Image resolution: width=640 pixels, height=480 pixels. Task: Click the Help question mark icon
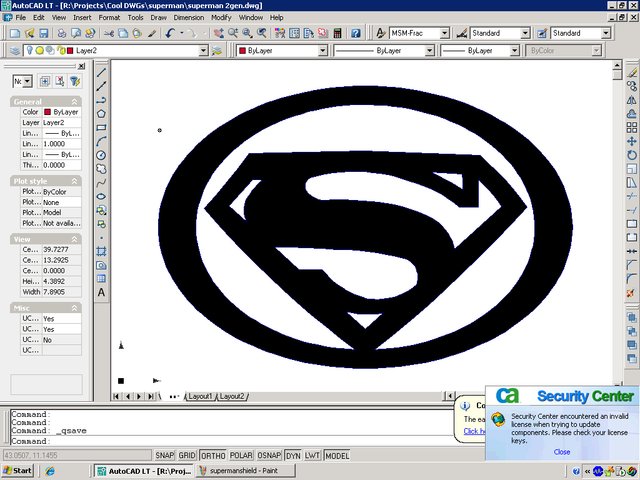tap(356, 33)
